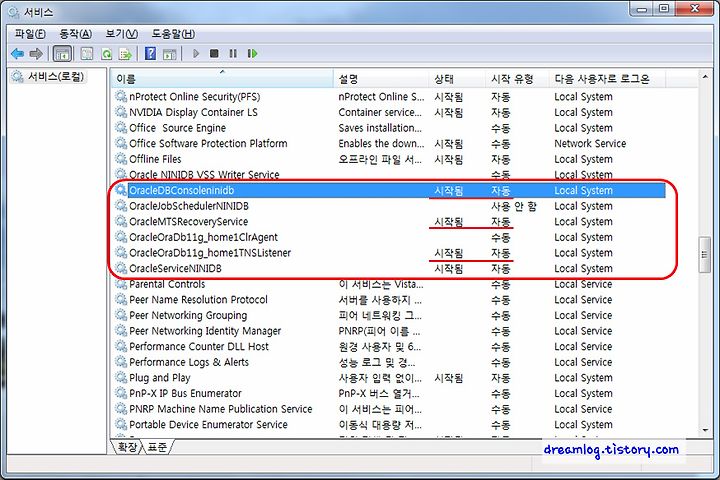Sort by the 이름 column header
This screenshot has height=480, width=720.
(223, 79)
